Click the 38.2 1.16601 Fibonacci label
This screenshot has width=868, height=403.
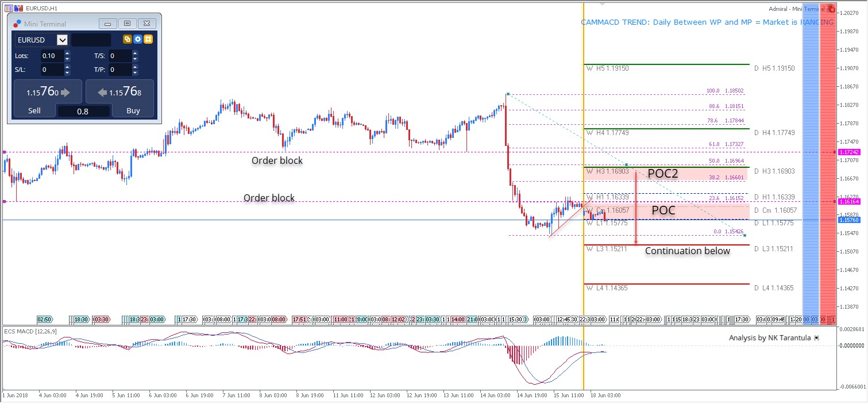click(726, 178)
